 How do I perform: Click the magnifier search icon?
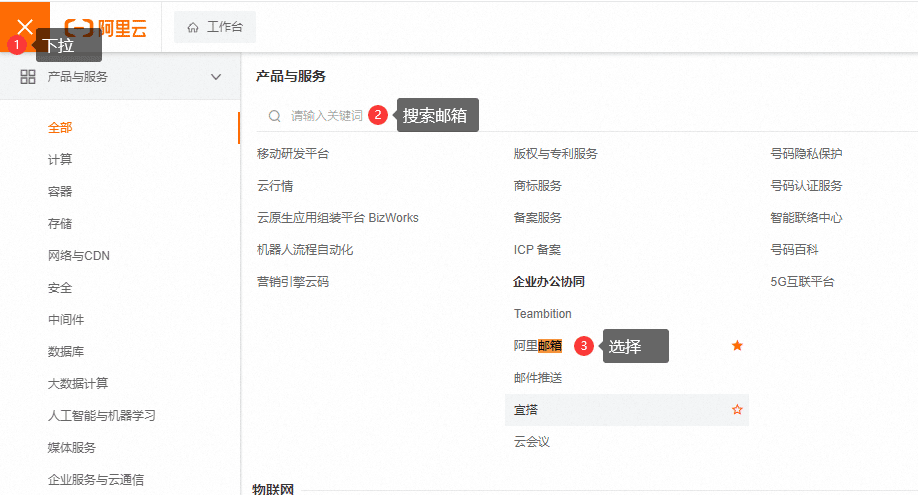(274, 116)
